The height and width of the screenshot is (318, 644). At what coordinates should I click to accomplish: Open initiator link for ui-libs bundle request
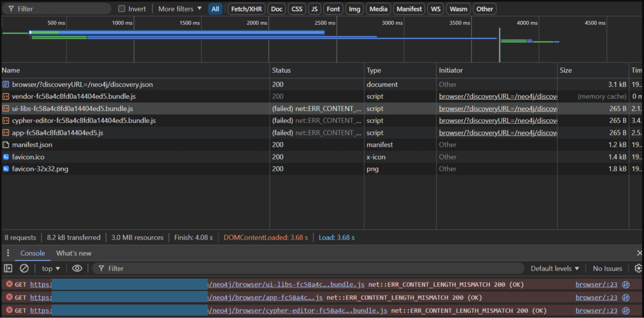498,109
